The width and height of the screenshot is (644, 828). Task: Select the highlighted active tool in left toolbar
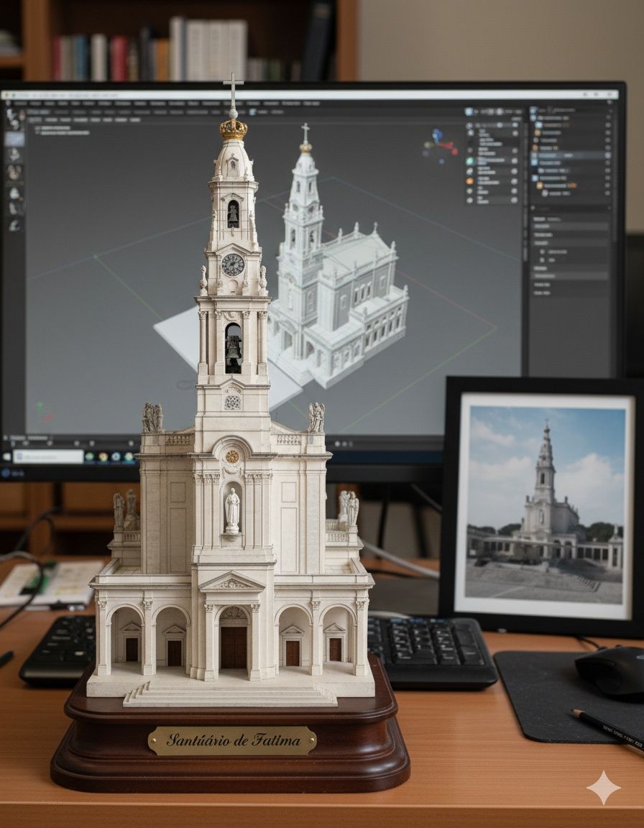coord(15,139)
